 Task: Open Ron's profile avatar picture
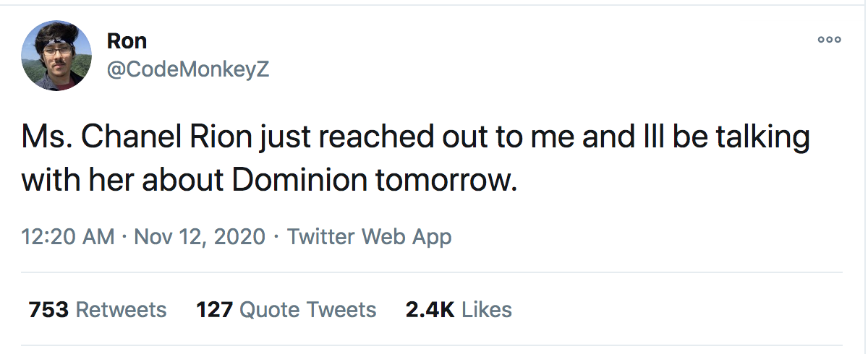point(56,56)
